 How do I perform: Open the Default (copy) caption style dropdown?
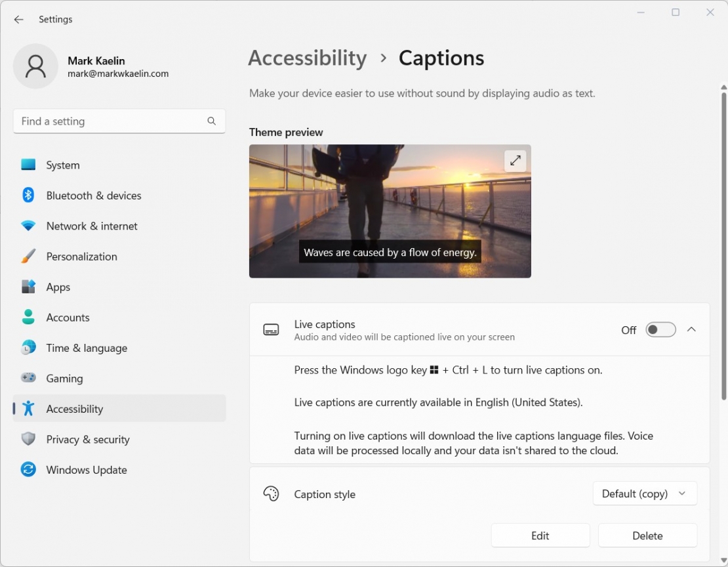(x=644, y=493)
